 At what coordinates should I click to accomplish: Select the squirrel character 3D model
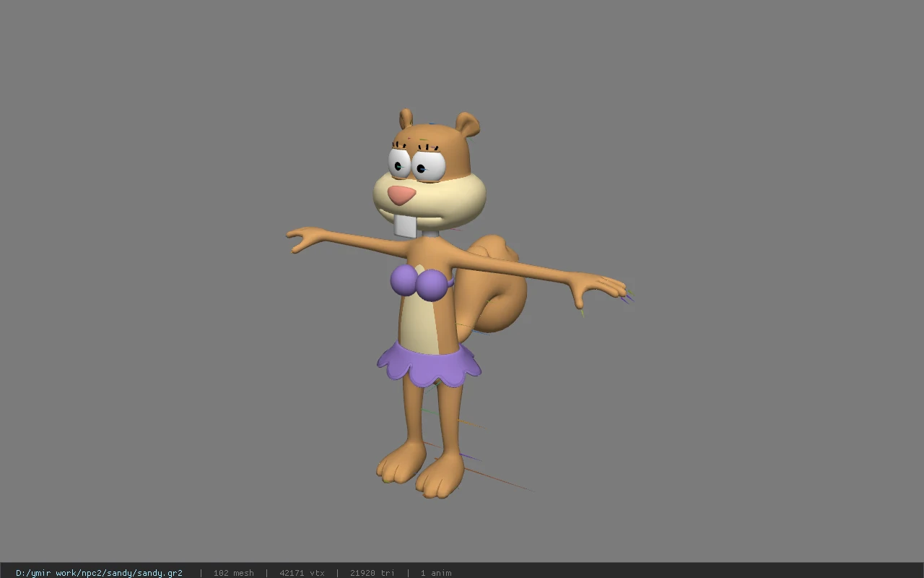[458, 303]
